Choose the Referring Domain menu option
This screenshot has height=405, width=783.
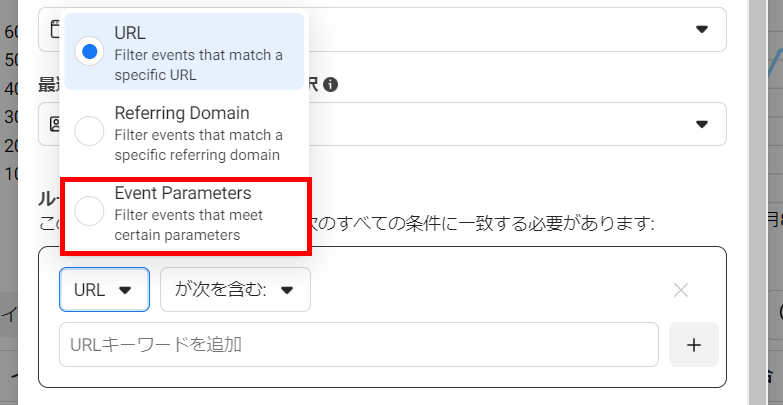182,113
